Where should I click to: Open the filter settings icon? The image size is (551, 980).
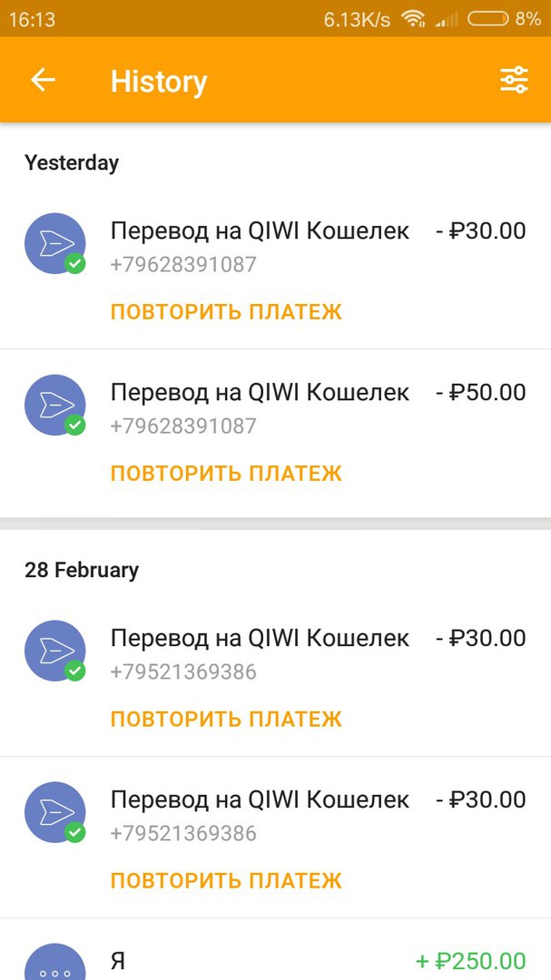coord(514,81)
